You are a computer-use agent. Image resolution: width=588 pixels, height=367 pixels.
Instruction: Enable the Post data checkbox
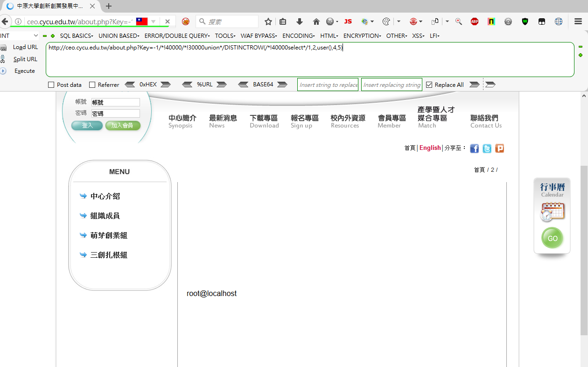coord(51,85)
